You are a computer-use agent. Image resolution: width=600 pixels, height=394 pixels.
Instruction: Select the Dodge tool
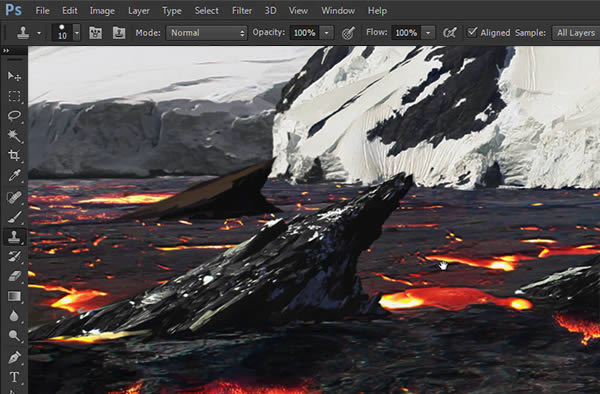pyautogui.click(x=14, y=336)
